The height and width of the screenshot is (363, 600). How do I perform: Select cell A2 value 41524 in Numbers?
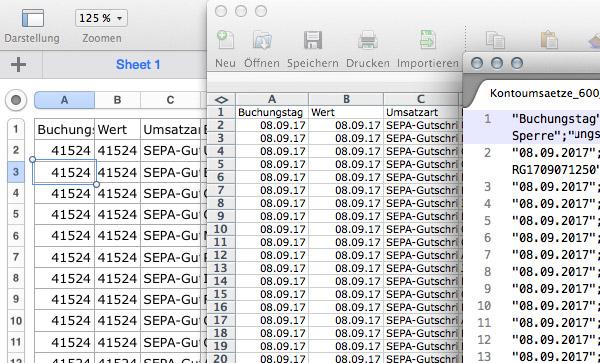pyautogui.click(x=65, y=150)
